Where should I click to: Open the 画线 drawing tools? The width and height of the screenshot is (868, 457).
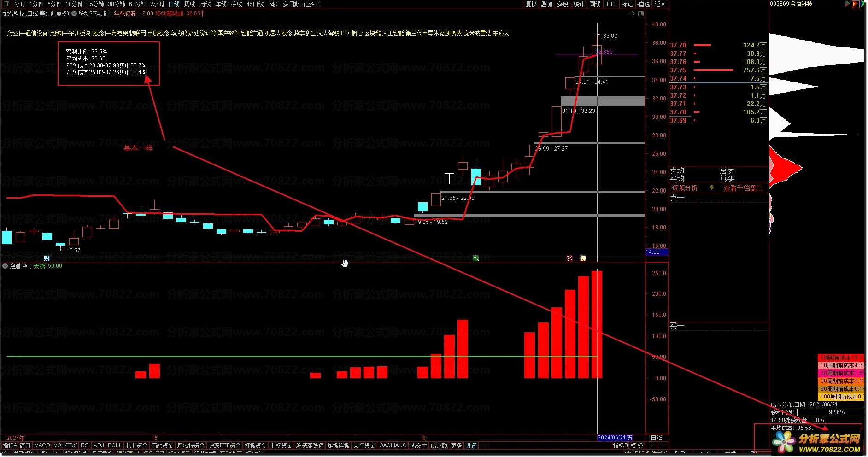(595, 4)
